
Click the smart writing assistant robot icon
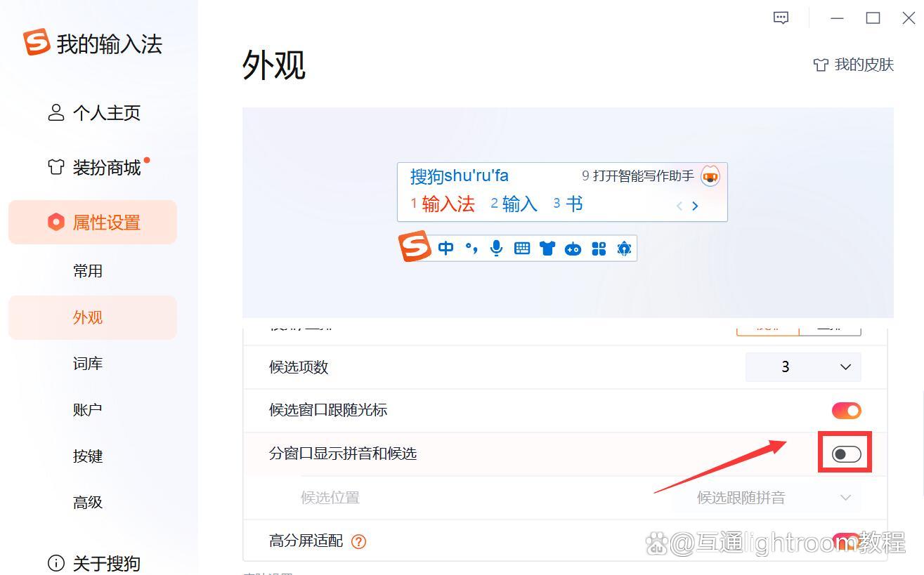(x=710, y=176)
